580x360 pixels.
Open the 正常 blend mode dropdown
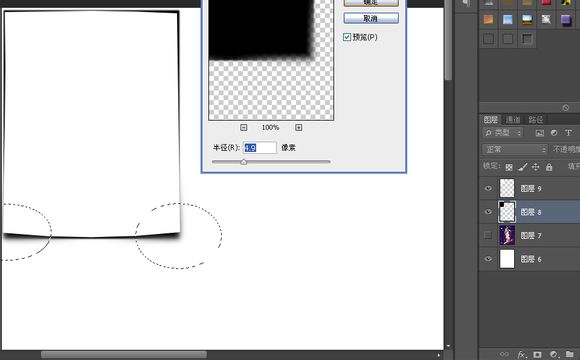pos(515,149)
